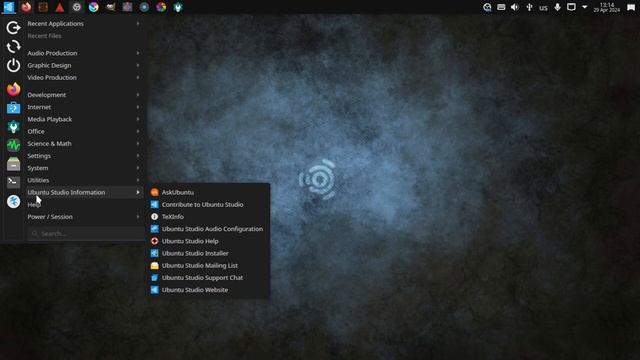Focus the launcher Search field
This screenshot has width=640, height=360.
pos(86,233)
